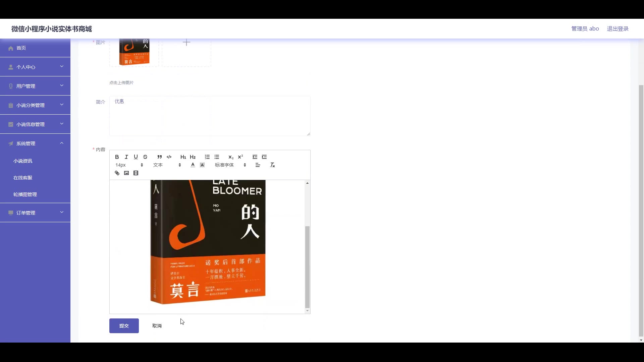This screenshot has height=362, width=644.
Task: Clear text formatting in the editor
Action: (272, 165)
